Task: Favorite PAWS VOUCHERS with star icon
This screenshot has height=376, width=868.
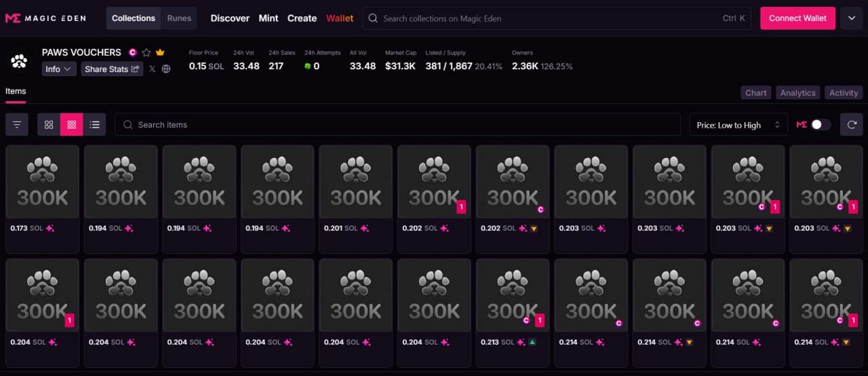Action: (146, 52)
